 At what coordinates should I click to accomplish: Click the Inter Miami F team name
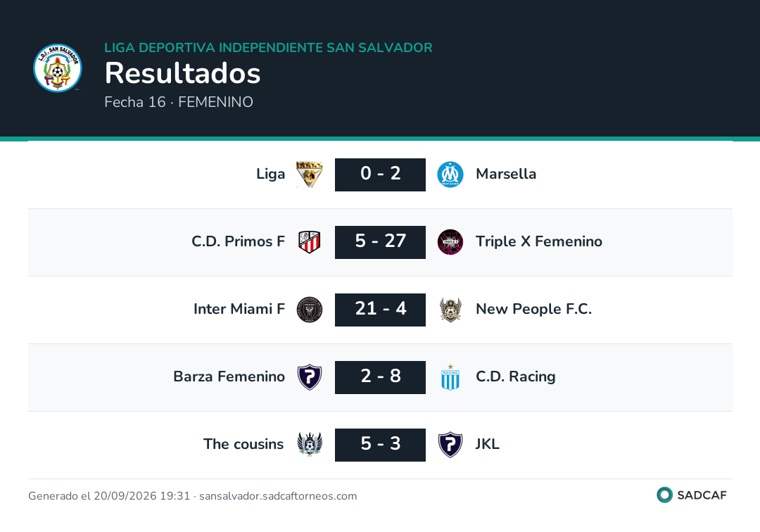tap(239, 309)
